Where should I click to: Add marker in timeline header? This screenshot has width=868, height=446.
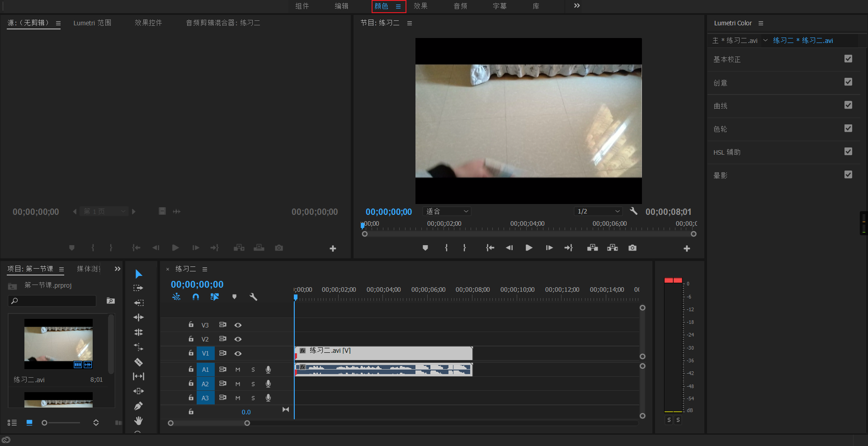tap(234, 297)
